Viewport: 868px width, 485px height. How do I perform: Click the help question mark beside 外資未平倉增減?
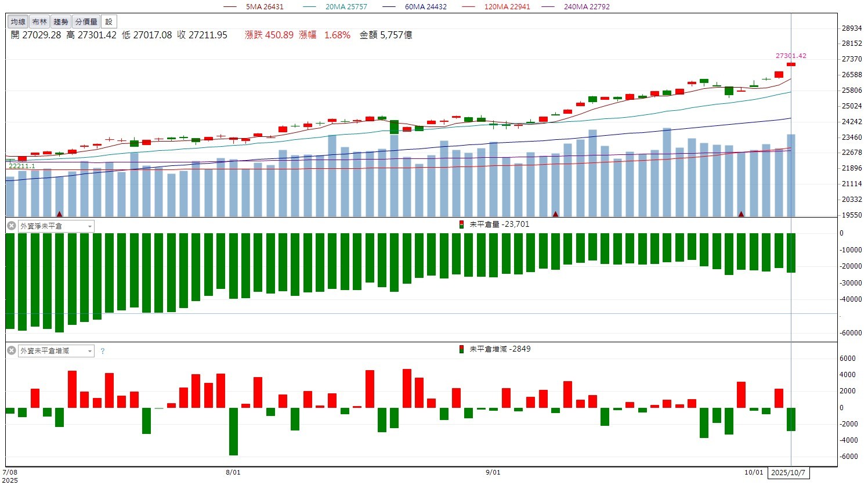pos(103,352)
